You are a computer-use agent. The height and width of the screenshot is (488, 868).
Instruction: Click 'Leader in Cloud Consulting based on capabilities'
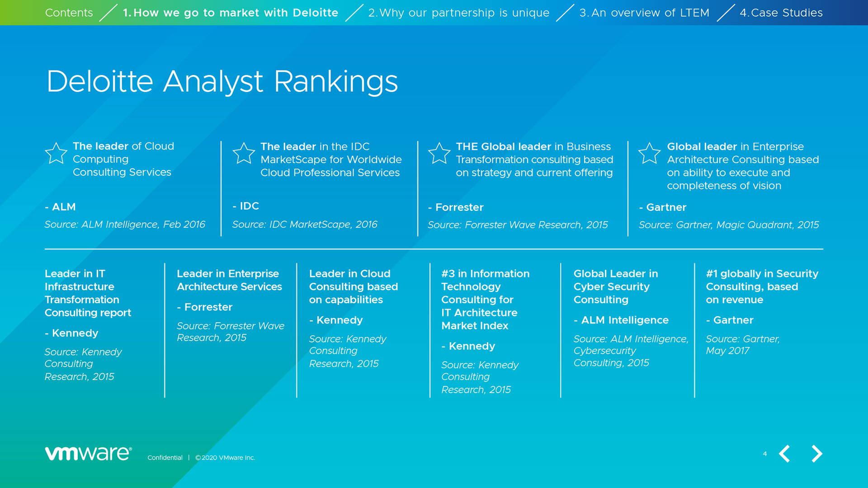click(x=354, y=286)
